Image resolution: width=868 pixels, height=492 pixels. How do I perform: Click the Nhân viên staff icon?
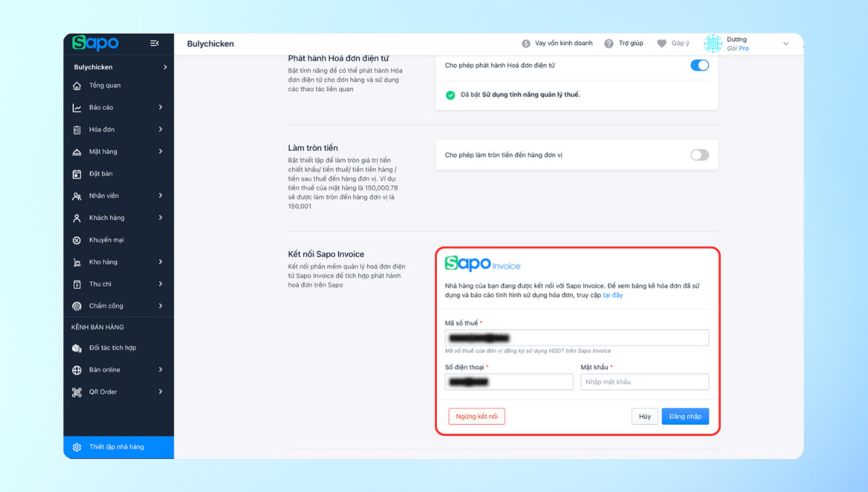[77, 196]
